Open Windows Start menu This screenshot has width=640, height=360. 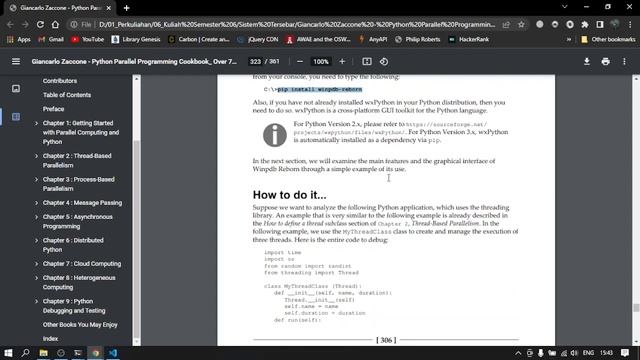point(8,353)
